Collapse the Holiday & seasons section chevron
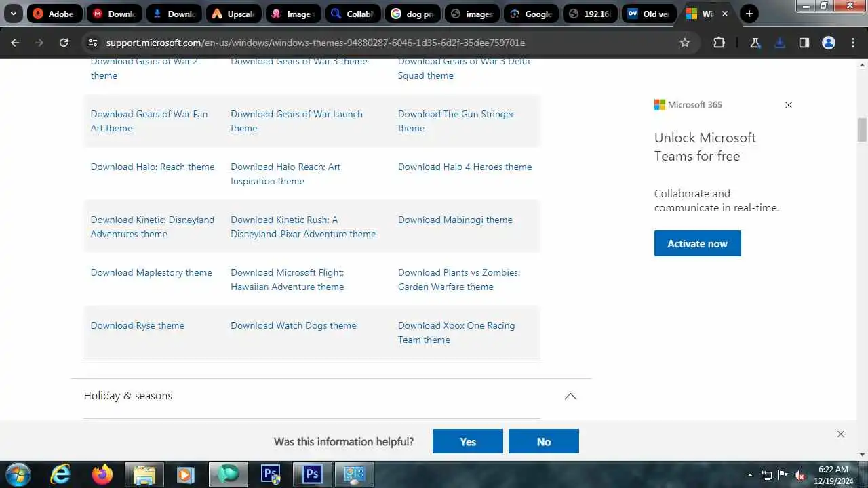The image size is (868, 488). [570, 396]
